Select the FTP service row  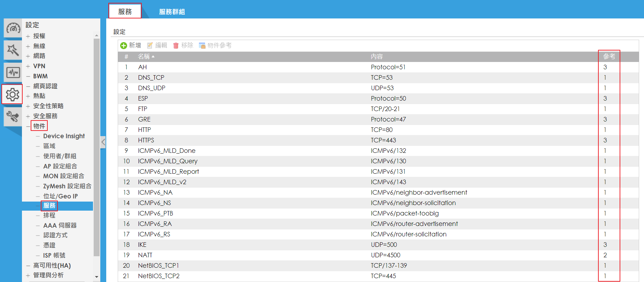378,109
